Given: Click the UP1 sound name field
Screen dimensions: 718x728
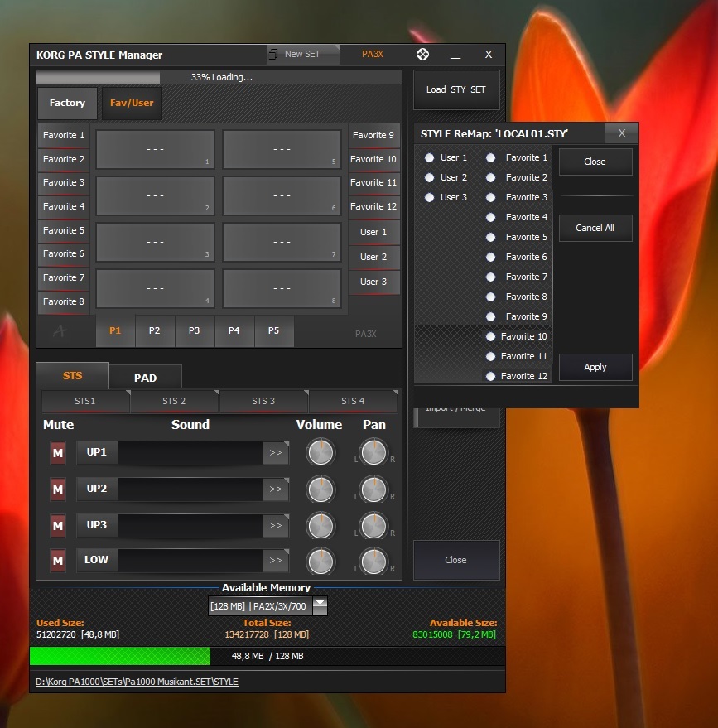Looking at the screenshot, I should click(x=190, y=453).
